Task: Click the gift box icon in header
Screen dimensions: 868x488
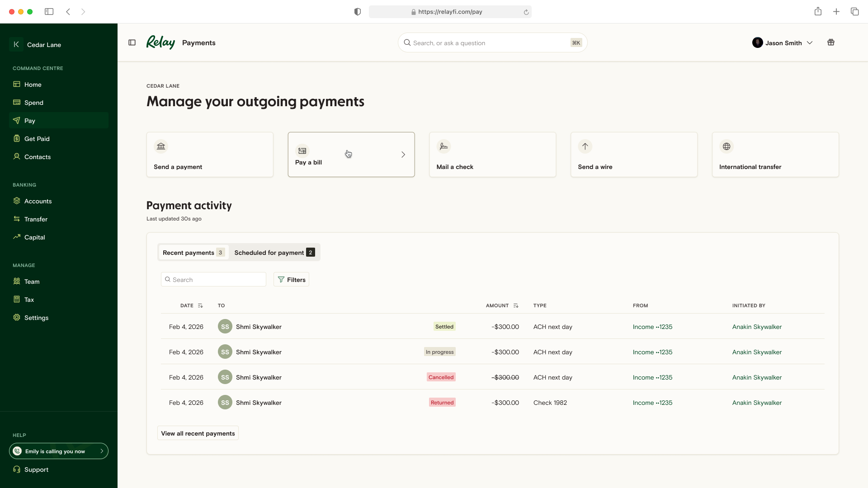Action: (x=831, y=42)
